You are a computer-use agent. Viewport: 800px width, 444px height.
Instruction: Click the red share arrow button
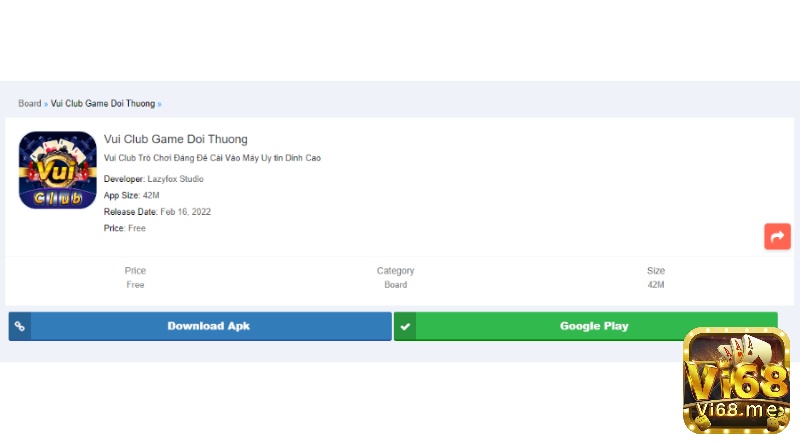click(x=777, y=236)
